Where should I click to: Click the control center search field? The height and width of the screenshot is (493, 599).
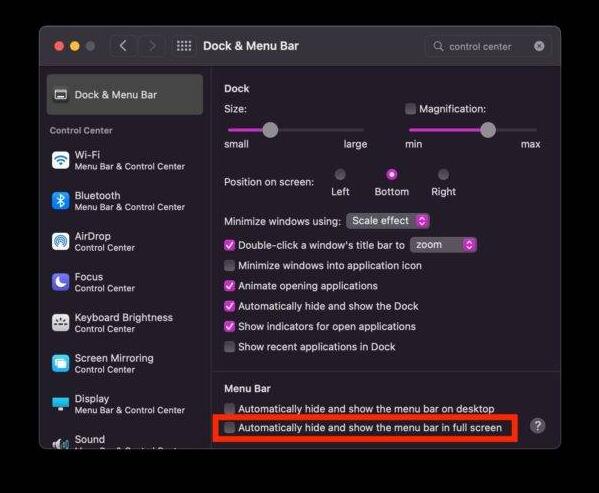(x=488, y=46)
